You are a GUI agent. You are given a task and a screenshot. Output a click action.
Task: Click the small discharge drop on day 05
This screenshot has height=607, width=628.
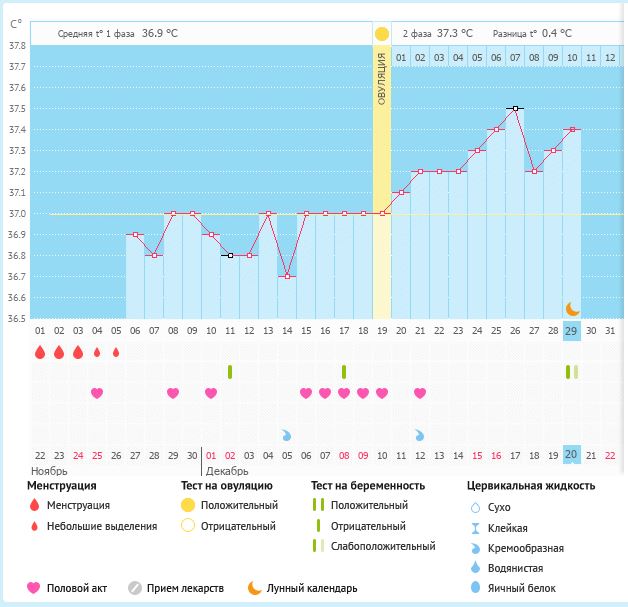click(116, 353)
